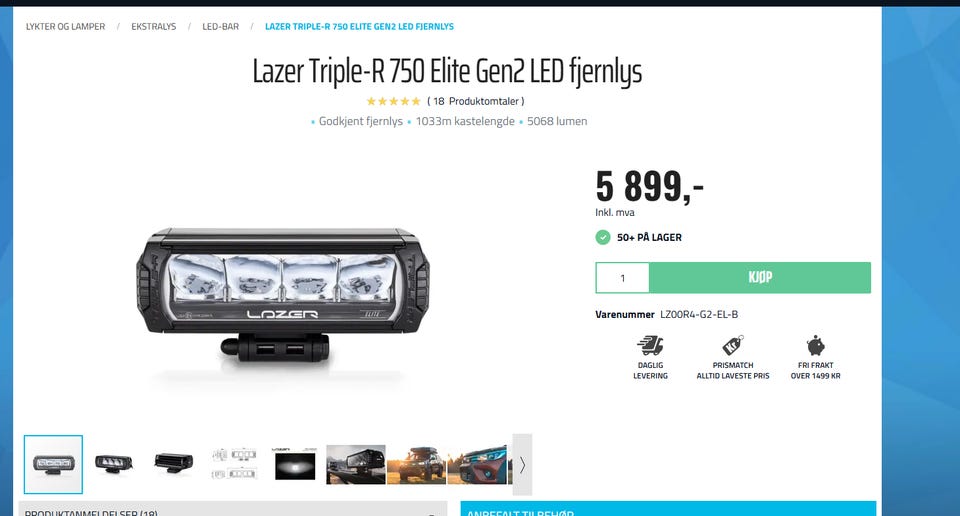Click the green in-stock checkmark icon
The height and width of the screenshot is (516, 960).
603,237
